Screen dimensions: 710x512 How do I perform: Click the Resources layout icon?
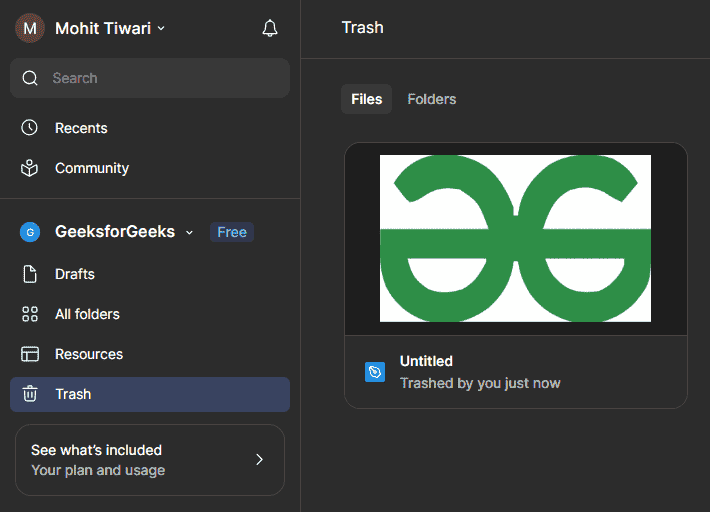coord(30,354)
